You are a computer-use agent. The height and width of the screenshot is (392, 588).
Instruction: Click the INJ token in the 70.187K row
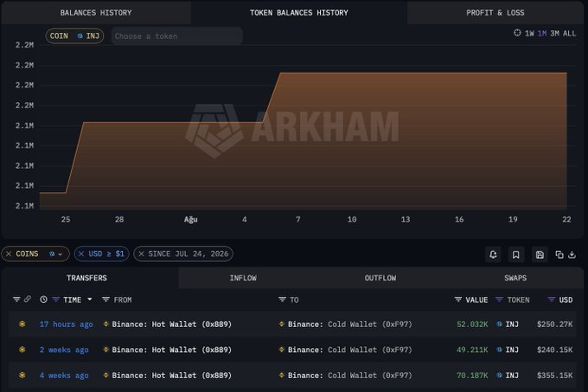[x=508, y=376]
